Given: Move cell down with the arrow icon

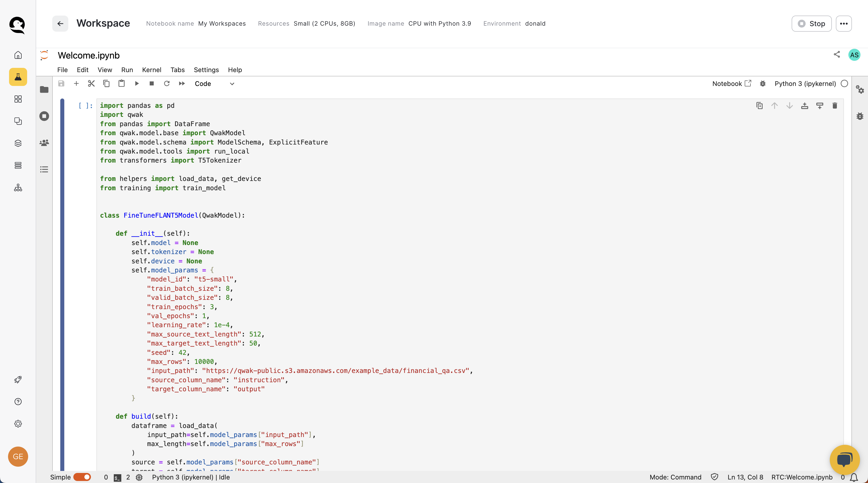Looking at the screenshot, I should click(789, 106).
